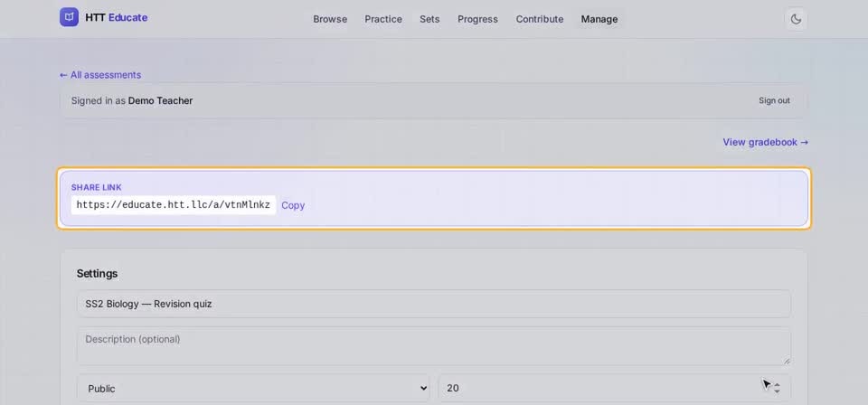This screenshot has height=405, width=868.
Task: Click the HTT Educate book logo icon
Action: pyautogui.click(x=70, y=17)
